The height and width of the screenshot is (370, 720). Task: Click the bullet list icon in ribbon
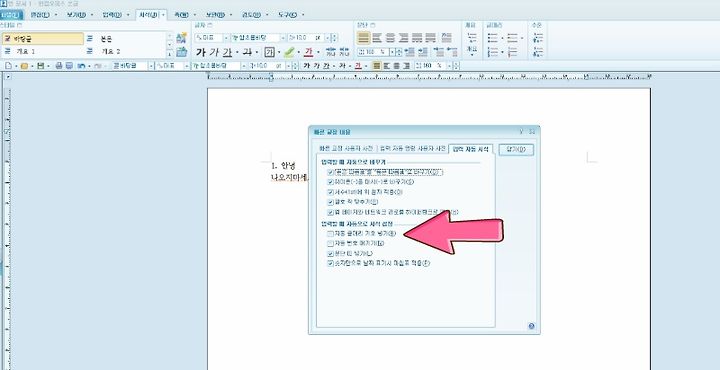pyautogui.click(x=492, y=38)
